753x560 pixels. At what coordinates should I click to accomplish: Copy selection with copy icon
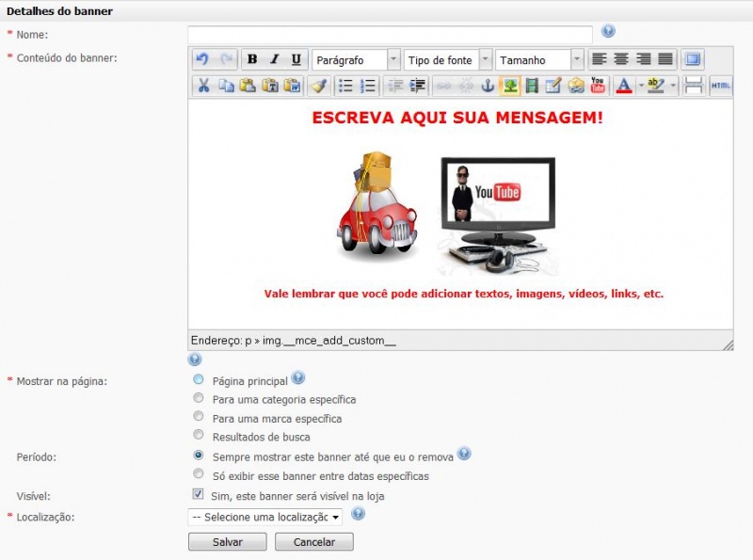pos(226,86)
